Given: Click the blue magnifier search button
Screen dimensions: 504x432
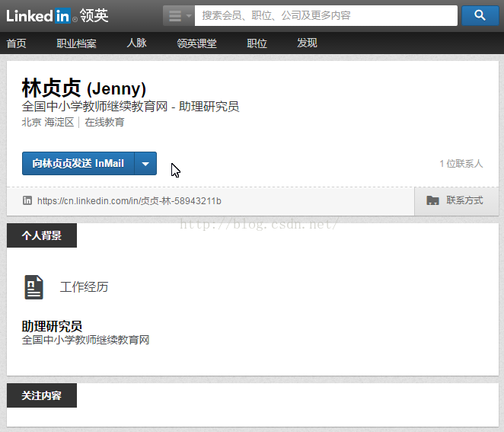Looking at the screenshot, I should pos(480,15).
